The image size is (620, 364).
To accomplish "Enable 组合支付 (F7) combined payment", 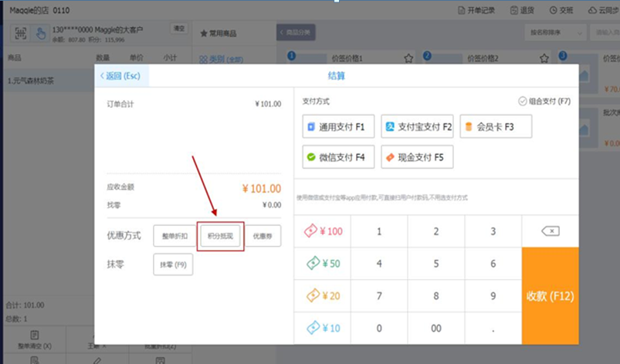I will (x=544, y=101).
